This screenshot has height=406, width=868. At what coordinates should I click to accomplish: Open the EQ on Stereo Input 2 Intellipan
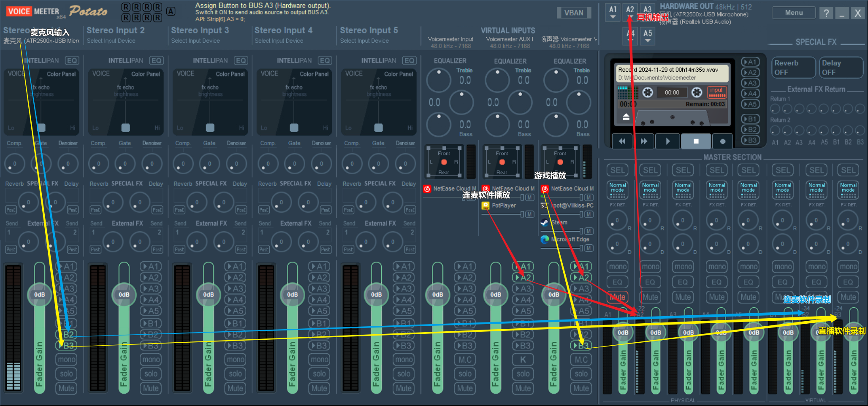tap(157, 60)
